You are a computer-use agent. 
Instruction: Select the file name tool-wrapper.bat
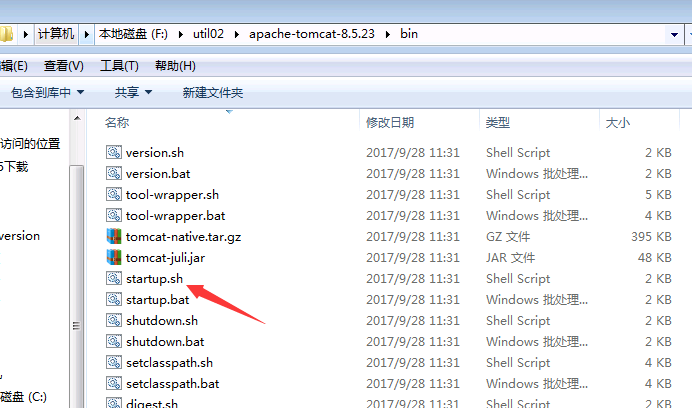point(175,215)
